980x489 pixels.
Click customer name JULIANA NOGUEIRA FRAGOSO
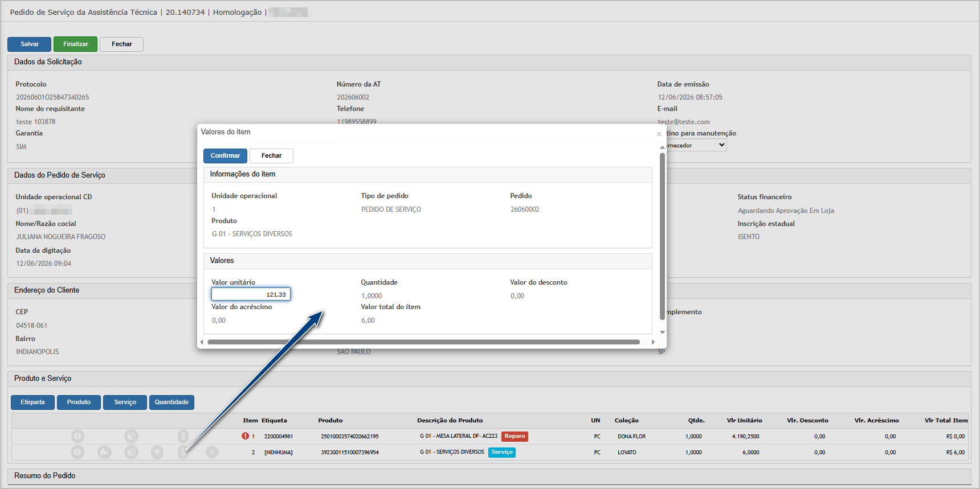(x=60, y=237)
